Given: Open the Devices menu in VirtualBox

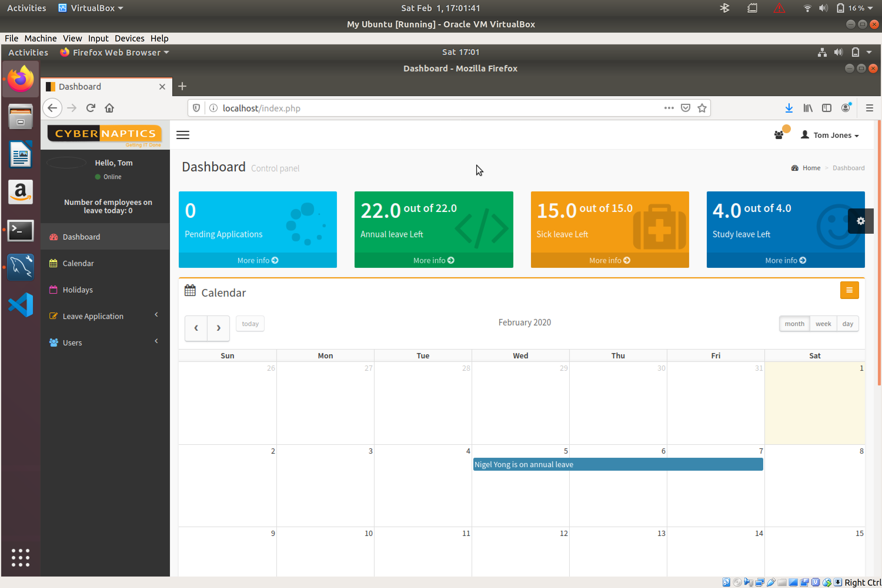Looking at the screenshot, I should click(129, 38).
